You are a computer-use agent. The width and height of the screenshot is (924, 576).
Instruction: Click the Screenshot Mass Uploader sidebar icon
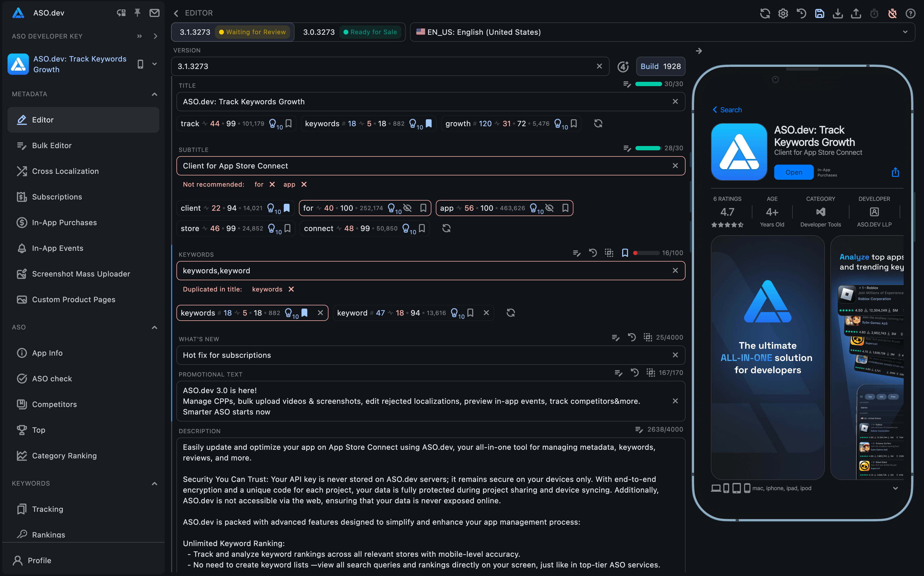click(21, 273)
